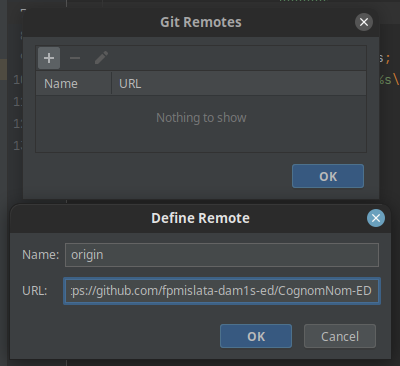
Task: Add a new remote with plus icon
Action: (49, 58)
